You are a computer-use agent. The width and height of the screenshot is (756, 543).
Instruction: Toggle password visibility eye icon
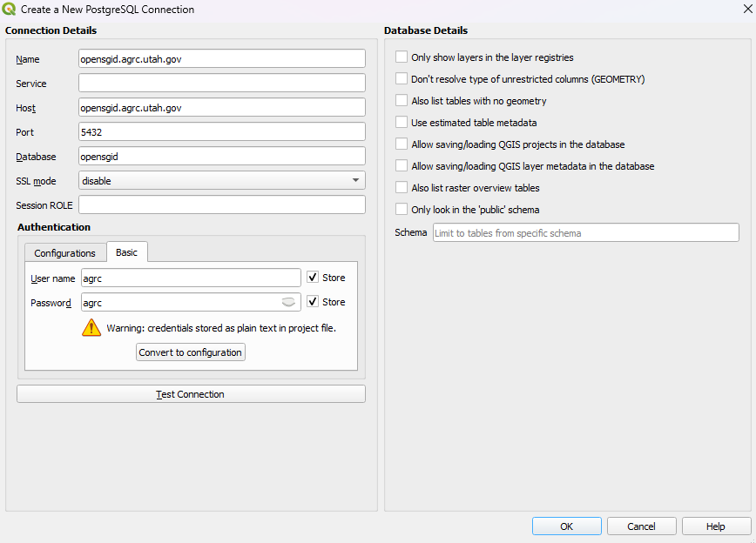[288, 303]
